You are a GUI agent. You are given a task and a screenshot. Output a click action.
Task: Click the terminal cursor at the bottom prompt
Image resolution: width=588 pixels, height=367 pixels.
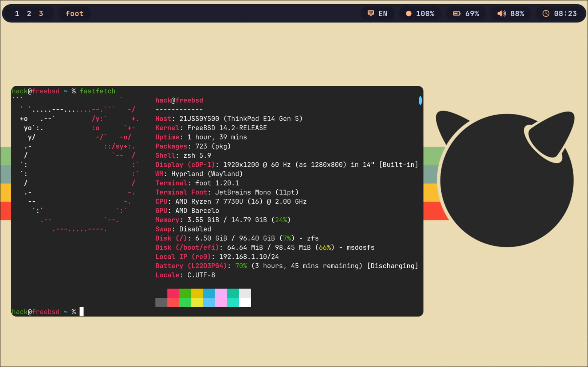(82, 312)
